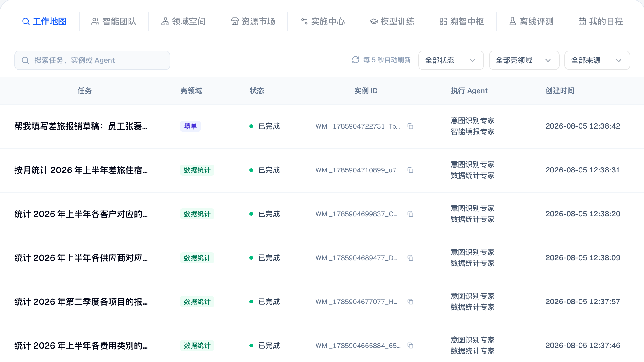Click the 实例 ID column header
The image size is (644, 362).
point(366,91)
